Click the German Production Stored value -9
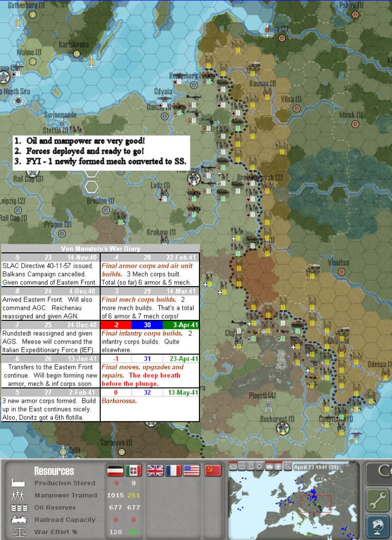 click(116, 483)
